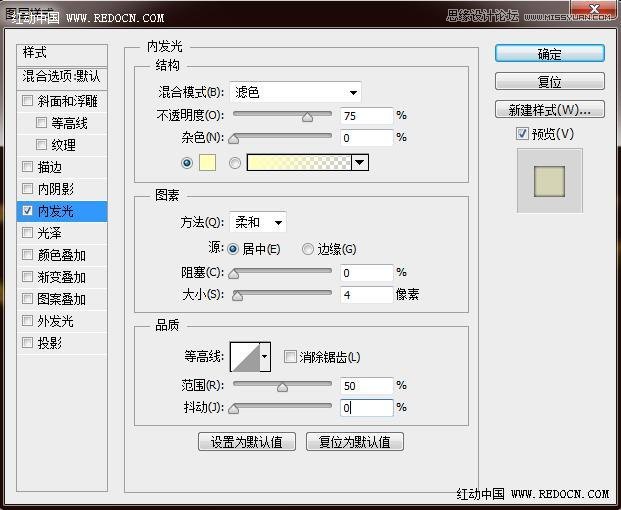The width and height of the screenshot is (621, 510).
Task: Click the 不透明度 slider handle
Action: coord(307,117)
